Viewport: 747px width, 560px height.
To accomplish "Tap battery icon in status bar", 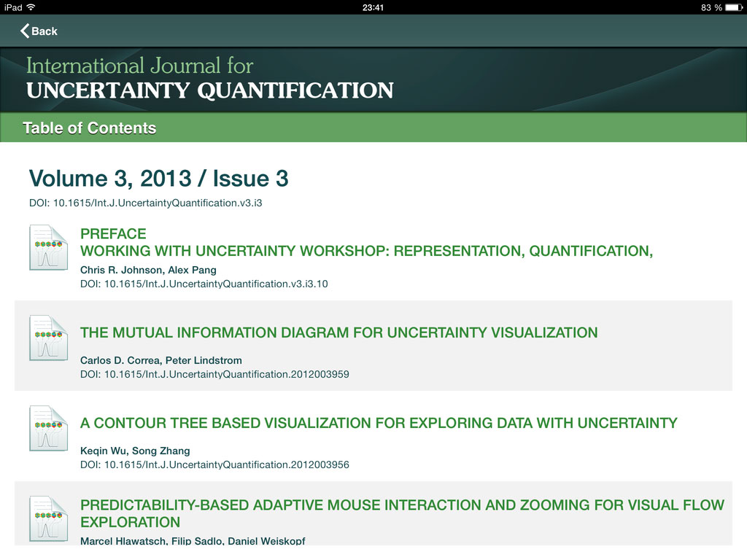I will coord(734,7).
